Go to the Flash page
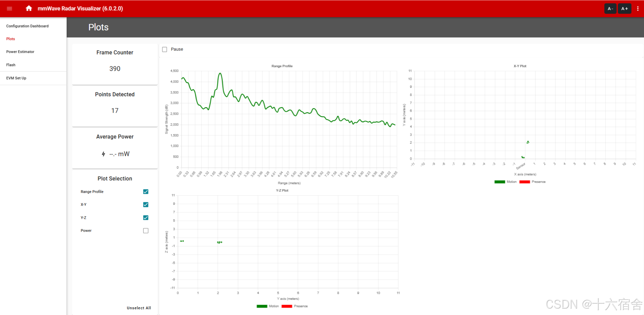644x315 pixels. 11,65
